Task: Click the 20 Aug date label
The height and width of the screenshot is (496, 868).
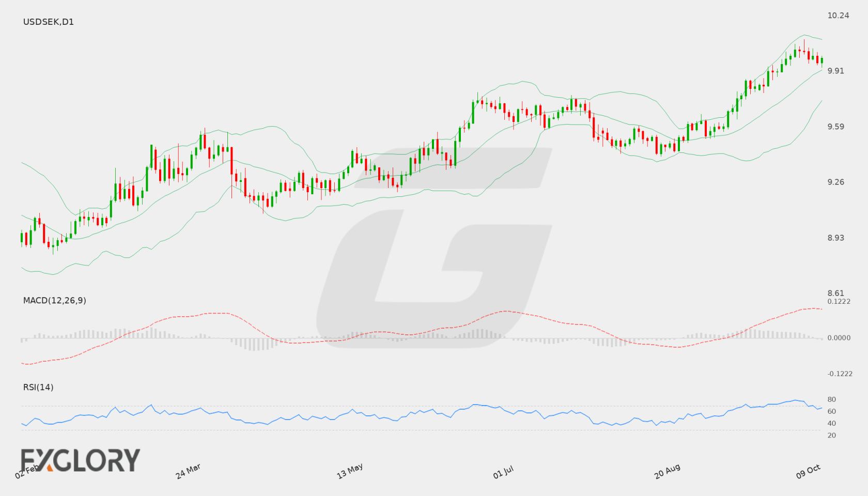Action: point(667,471)
